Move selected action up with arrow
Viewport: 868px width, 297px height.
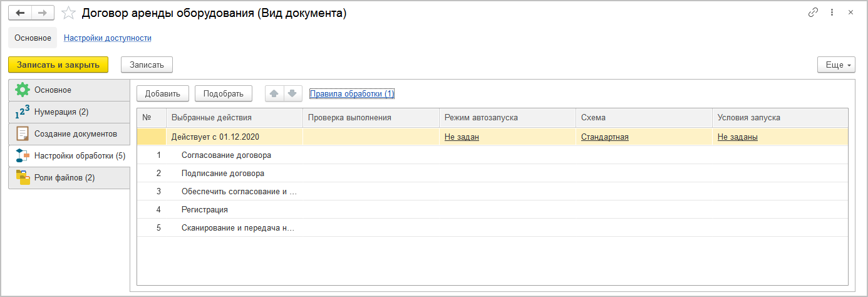(274, 94)
